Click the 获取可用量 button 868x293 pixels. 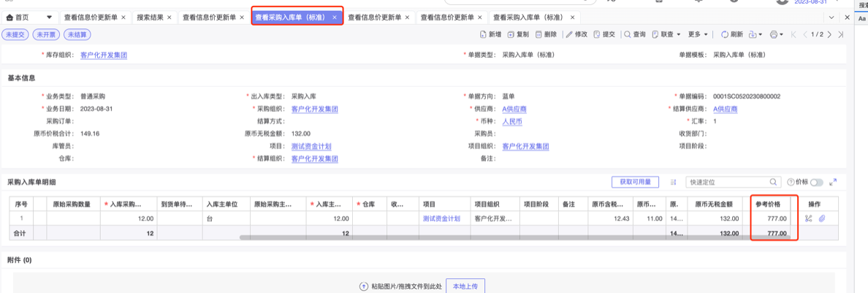coord(635,182)
